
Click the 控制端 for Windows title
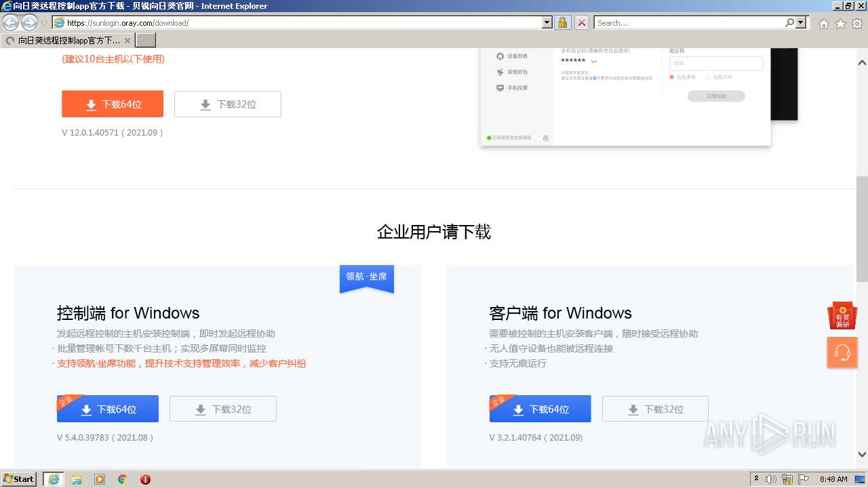[128, 313]
